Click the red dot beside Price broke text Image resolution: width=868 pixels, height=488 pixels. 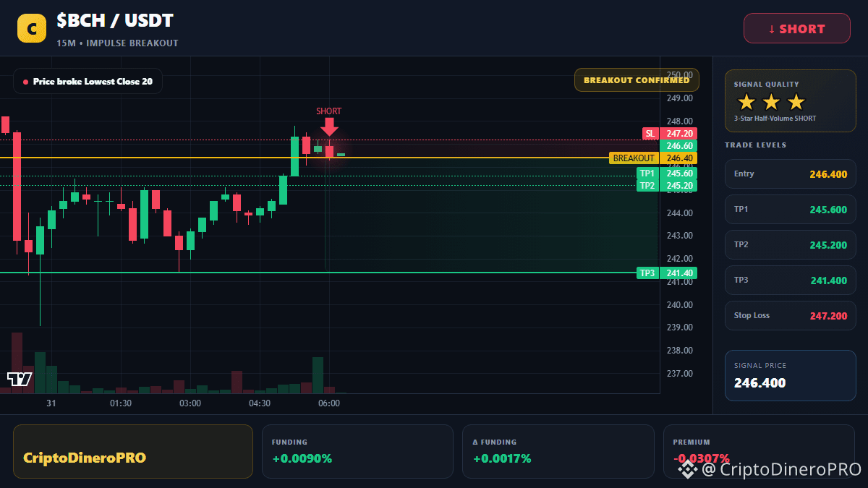pos(25,82)
